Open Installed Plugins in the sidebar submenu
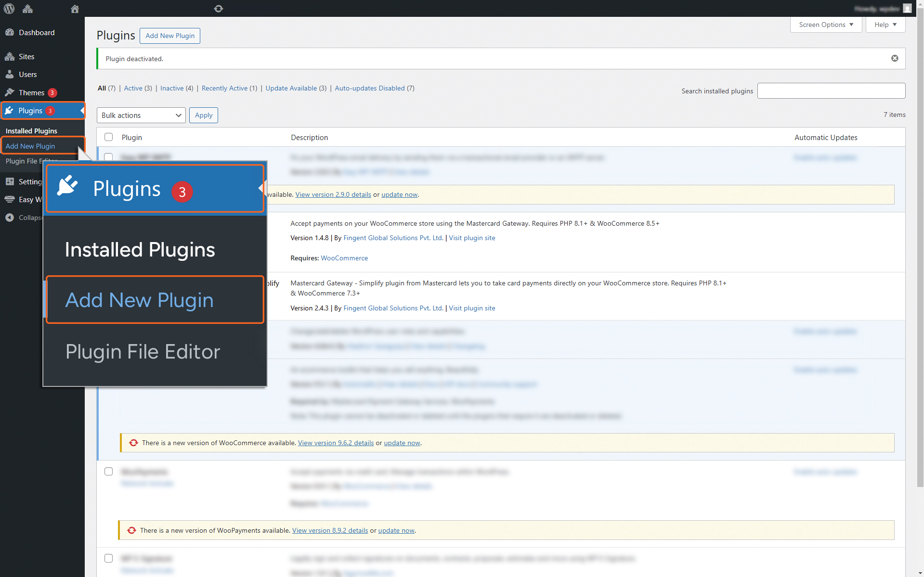924x577 pixels. coord(31,131)
